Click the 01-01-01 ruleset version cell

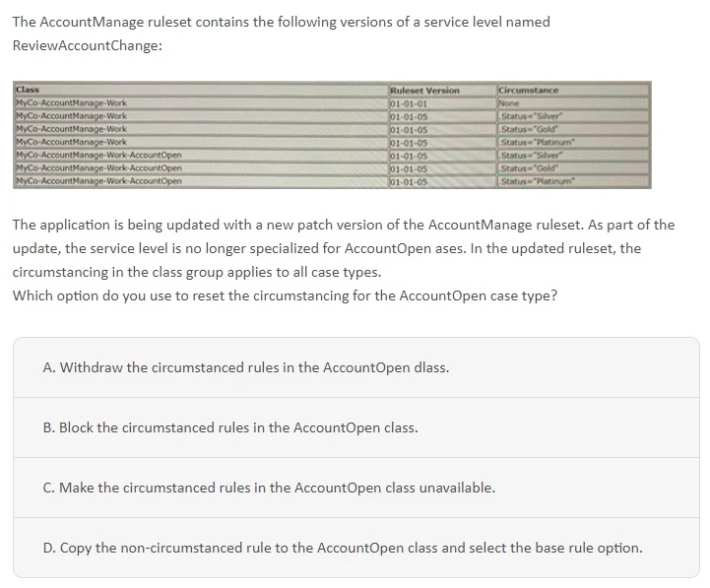408,101
